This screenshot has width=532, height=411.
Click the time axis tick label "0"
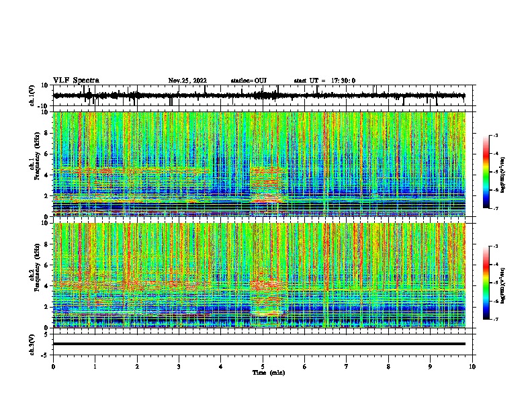click(53, 367)
